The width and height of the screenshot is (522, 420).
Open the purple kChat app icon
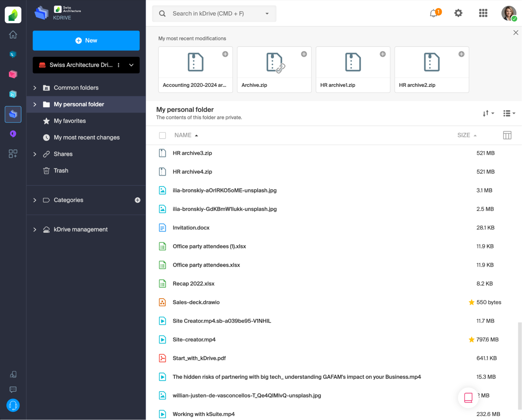tap(13, 134)
